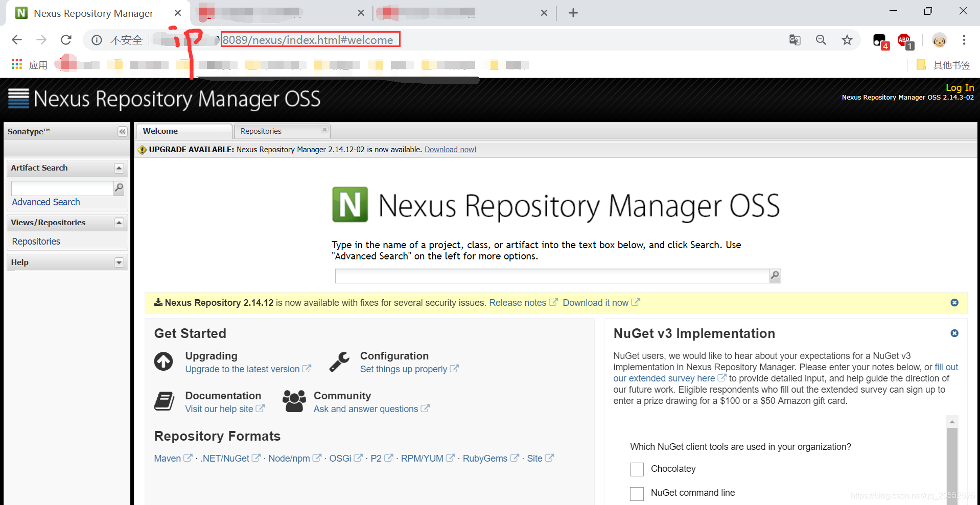Close the Repositories tab
The width and height of the screenshot is (980, 505).
pos(324,130)
